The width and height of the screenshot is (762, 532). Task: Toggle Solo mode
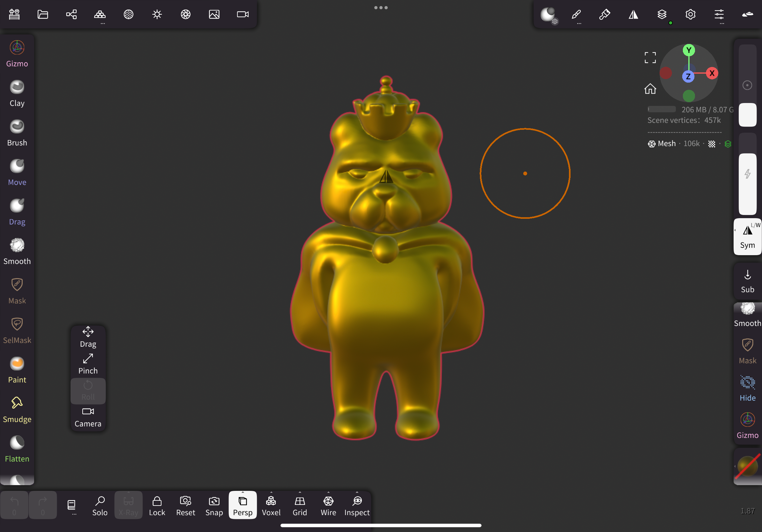[100, 505]
